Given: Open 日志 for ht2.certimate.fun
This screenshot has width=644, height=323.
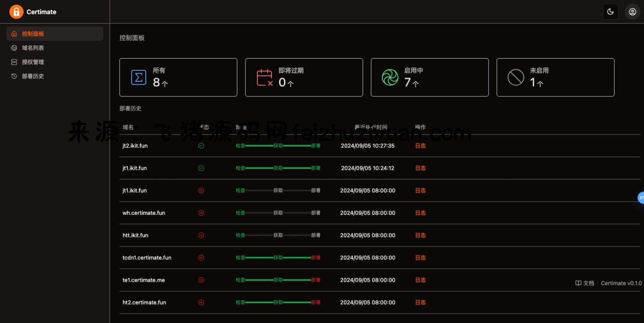Looking at the screenshot, I should click(x=420, y=302).
